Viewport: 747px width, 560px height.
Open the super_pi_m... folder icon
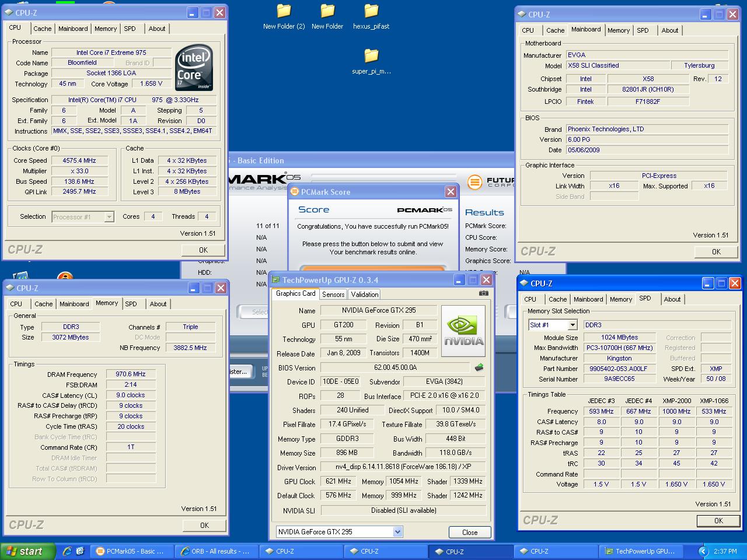coord(371,61)
